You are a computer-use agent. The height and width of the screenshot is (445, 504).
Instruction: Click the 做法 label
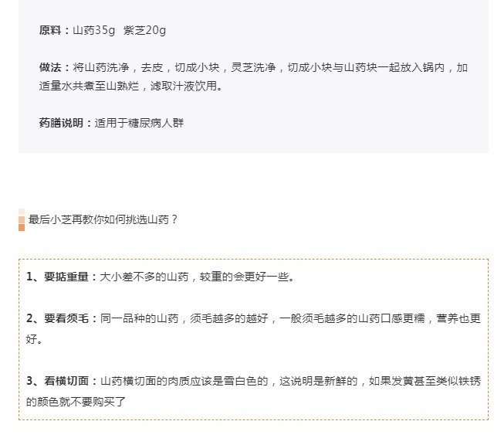pos(50,67)
